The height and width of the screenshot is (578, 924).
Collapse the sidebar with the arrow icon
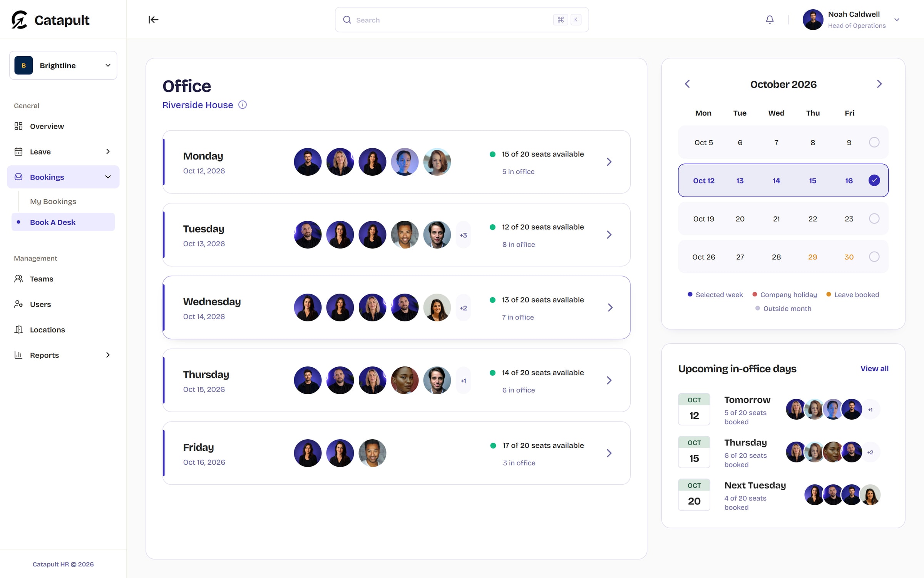point(153,20)
